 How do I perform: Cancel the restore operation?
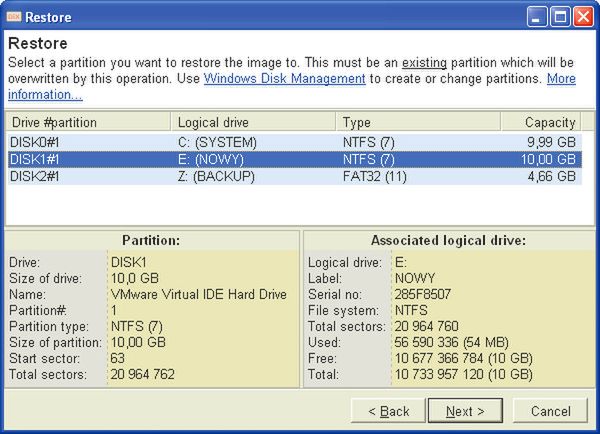coord(550,411)
